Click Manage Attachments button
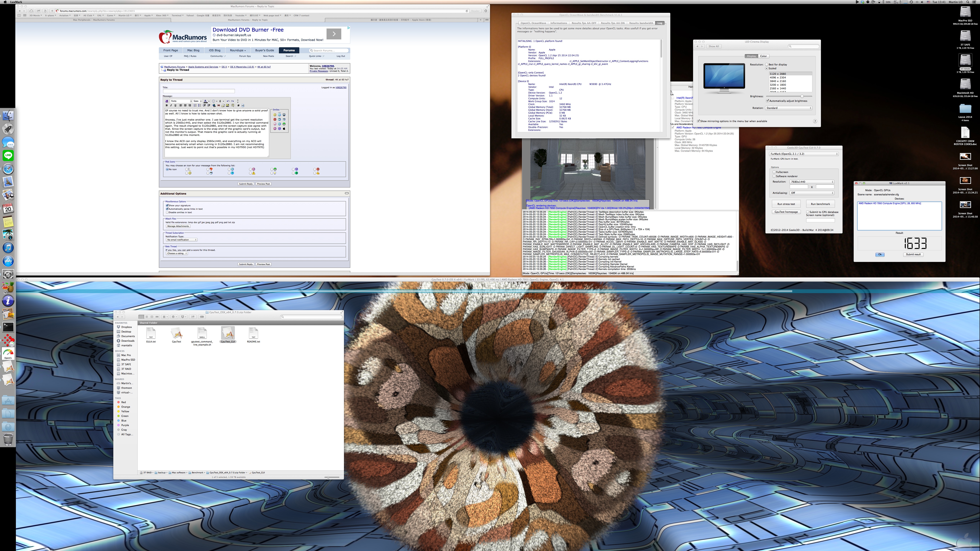 178,226
